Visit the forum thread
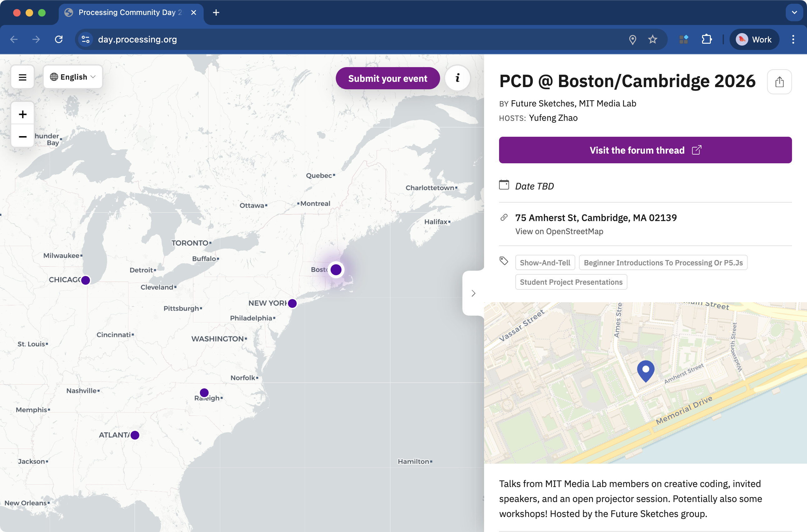This screenshot has height=532, width=807. tap(645, 150)
